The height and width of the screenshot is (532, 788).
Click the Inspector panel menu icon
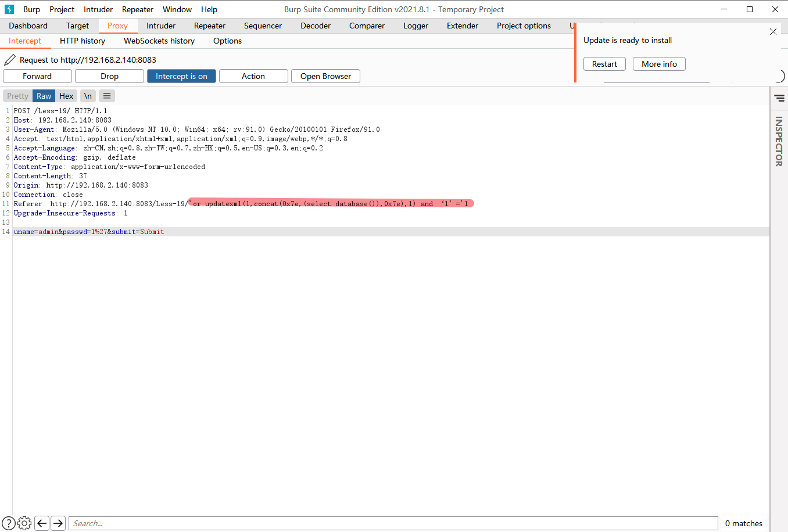[x=779, y=98]
